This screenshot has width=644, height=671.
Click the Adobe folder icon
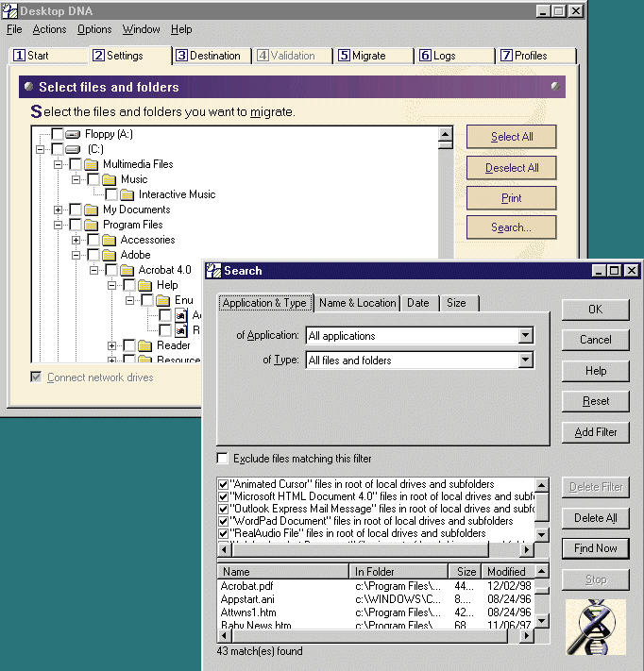pos(110,255)
